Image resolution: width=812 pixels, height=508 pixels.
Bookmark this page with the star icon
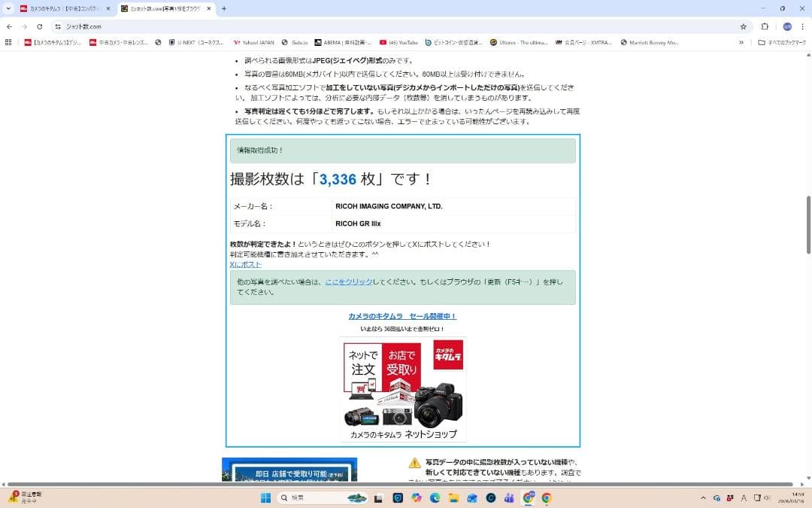pyautogui.click(x=743, y=26)
